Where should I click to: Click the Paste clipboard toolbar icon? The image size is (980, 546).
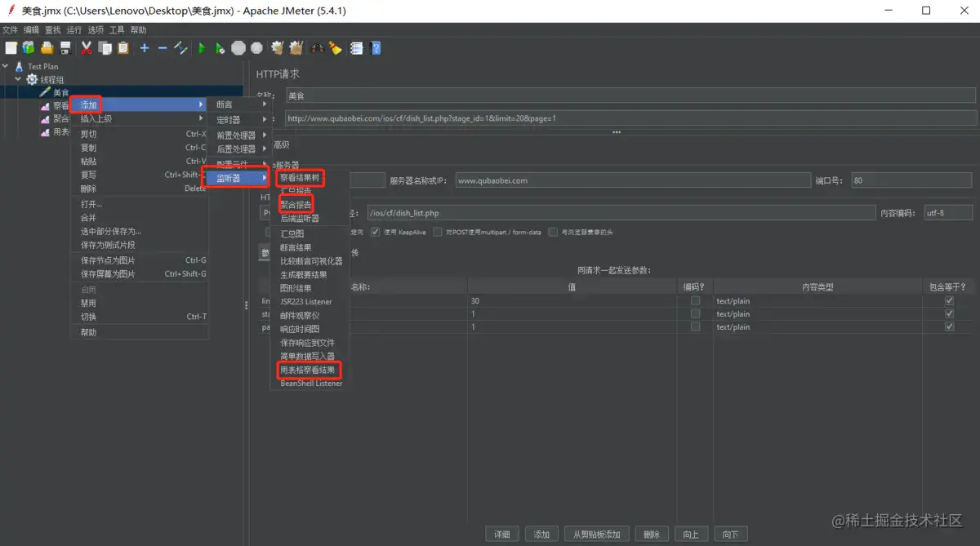coord(123,48)
